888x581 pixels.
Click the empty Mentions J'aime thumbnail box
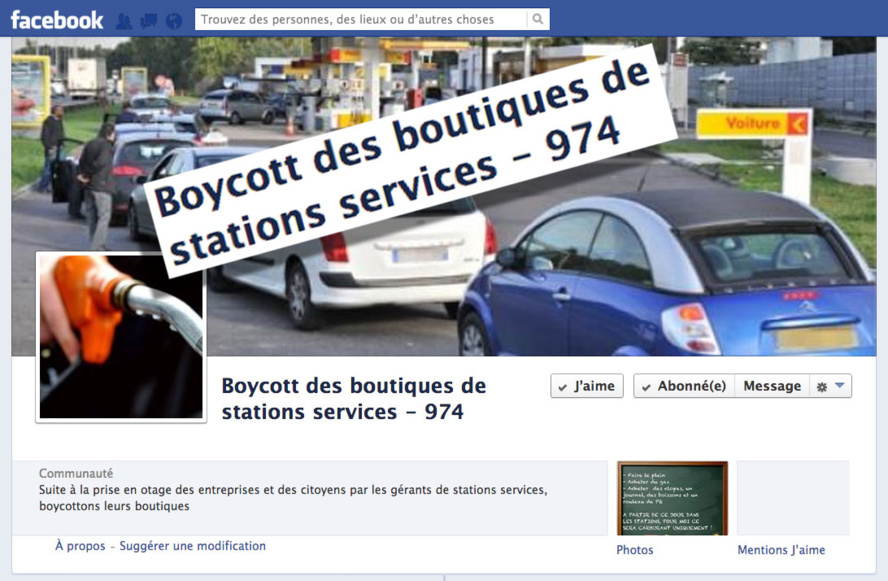pos(793,498)
